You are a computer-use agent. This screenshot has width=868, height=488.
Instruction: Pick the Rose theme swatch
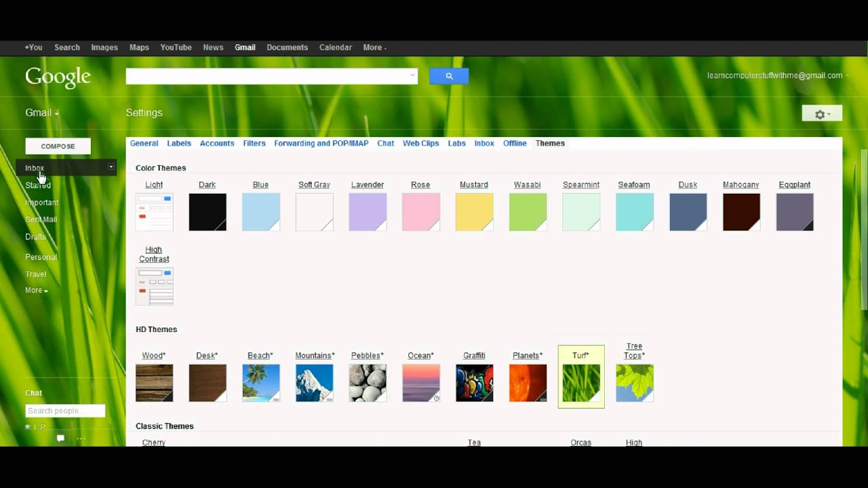click(421, 212)
